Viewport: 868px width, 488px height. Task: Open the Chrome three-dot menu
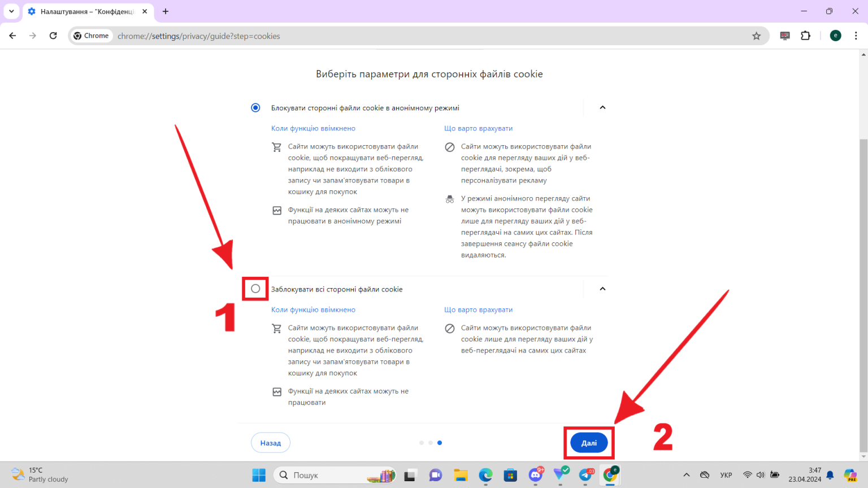click(x=856, y=36)
